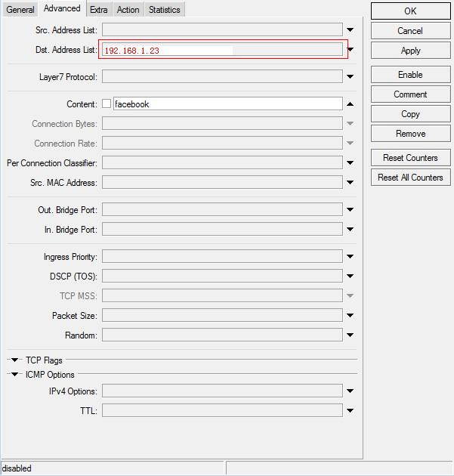Viewport: 454px width, 476px height.
Task: Toggle the Content invert checkbox
Action: (107, 104)
